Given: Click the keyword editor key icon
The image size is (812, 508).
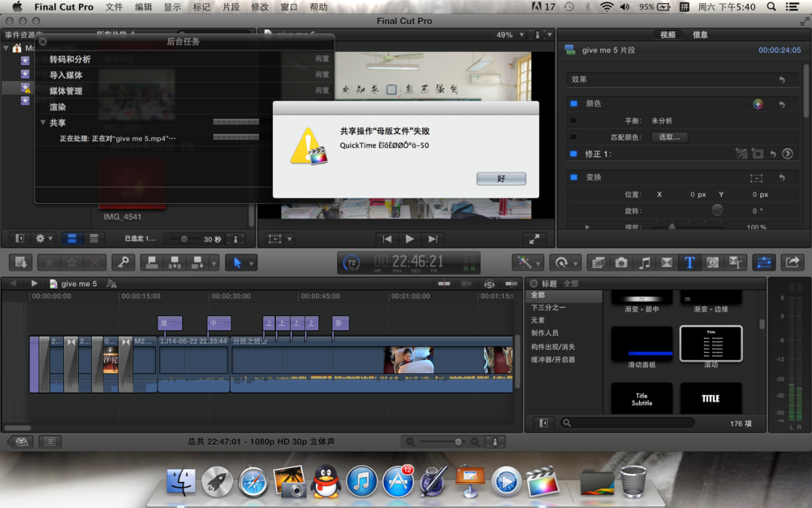Looking at the screenshot, I should point(123,263).
